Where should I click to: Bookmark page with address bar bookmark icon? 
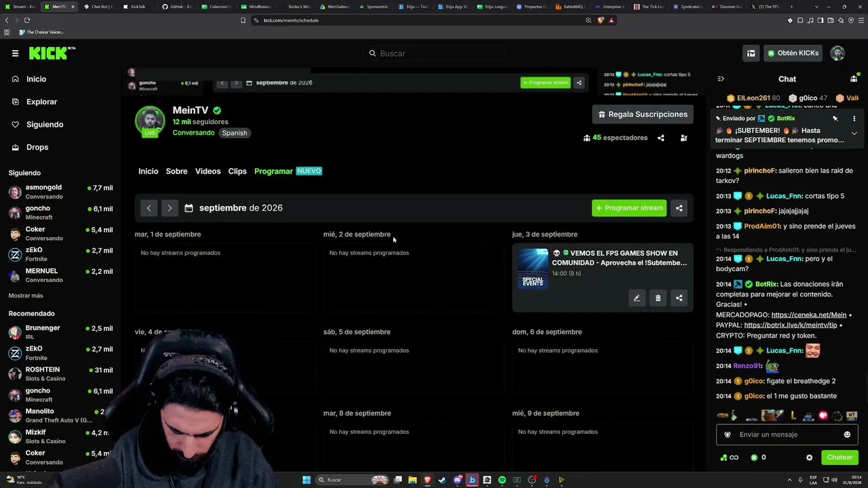[243, 20]
